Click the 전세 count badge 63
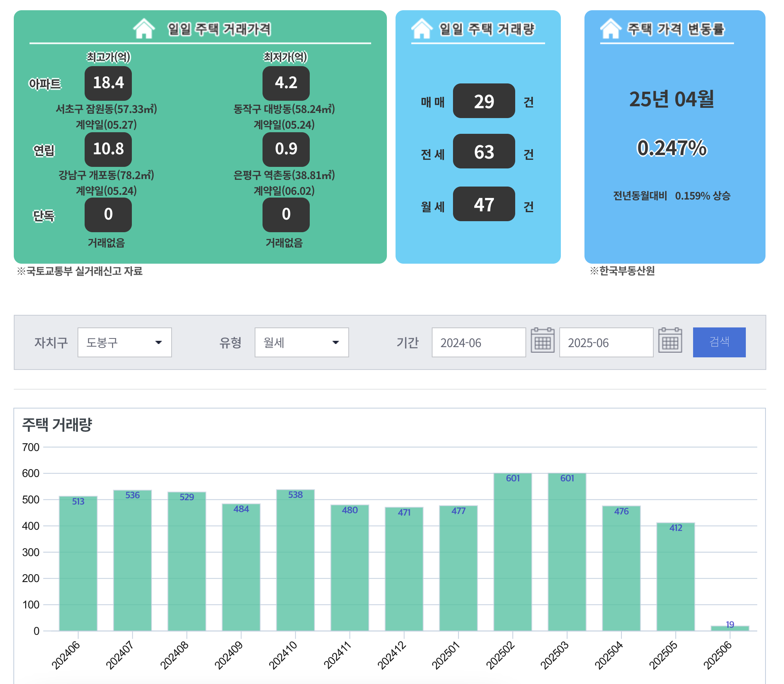The image size is (784, 684). click(484, 152)
